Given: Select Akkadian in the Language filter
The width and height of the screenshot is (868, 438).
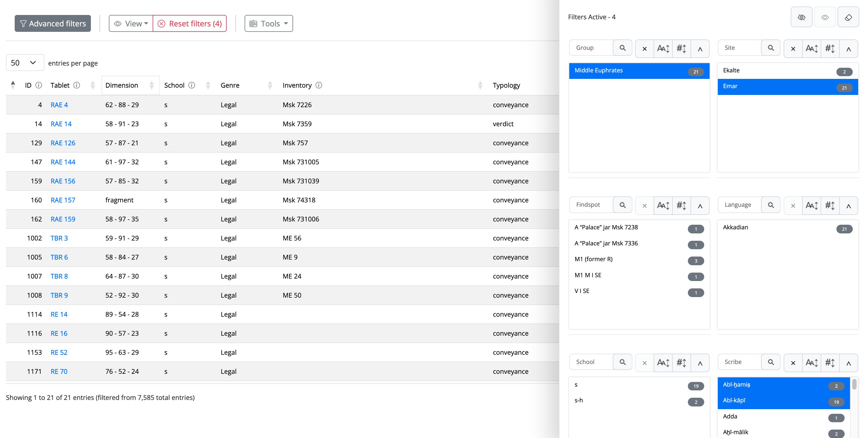Looking at the screenshot, I should (x=788, y=228).
